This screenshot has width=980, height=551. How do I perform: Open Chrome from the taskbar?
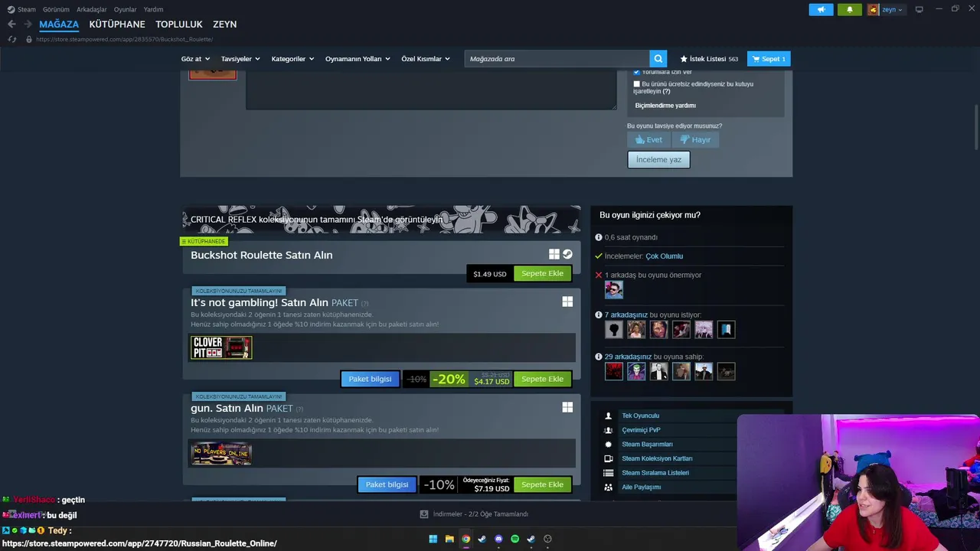pos(465,539)
